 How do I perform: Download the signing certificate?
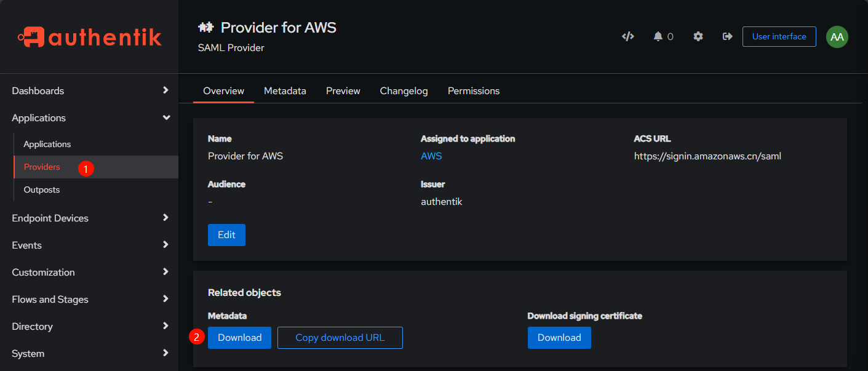point(559,338)
